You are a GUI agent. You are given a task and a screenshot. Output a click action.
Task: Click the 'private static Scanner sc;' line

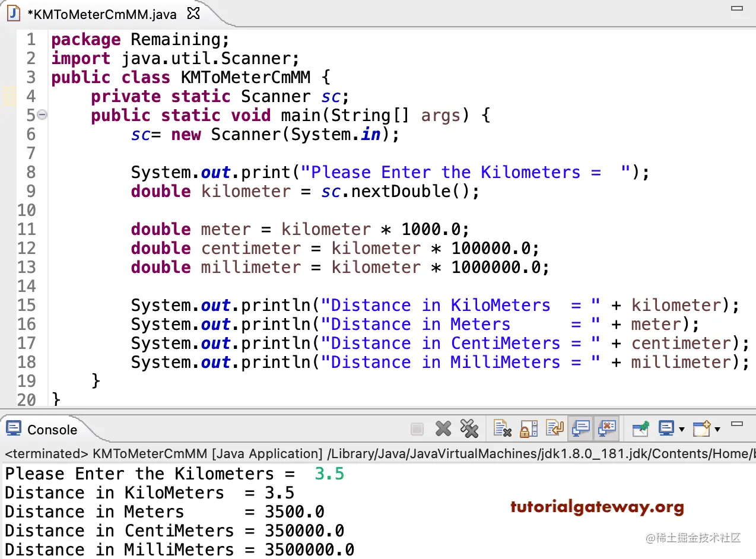[220, 97]
